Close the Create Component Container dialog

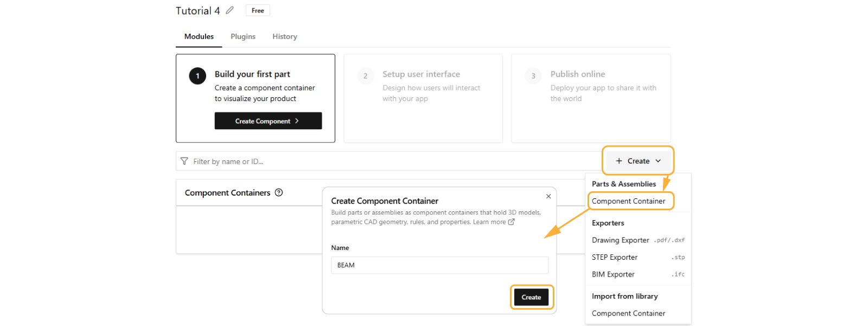[x=548, y=196]
